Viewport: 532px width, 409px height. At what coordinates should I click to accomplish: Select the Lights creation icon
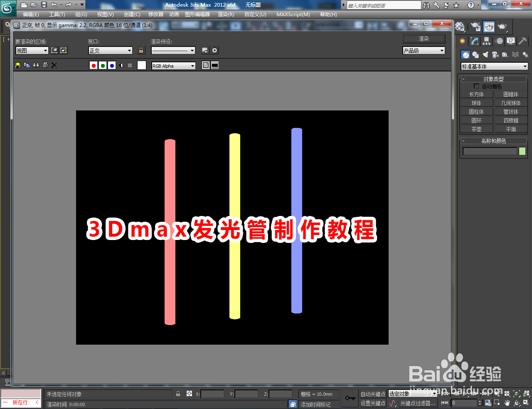click(486, 55)
